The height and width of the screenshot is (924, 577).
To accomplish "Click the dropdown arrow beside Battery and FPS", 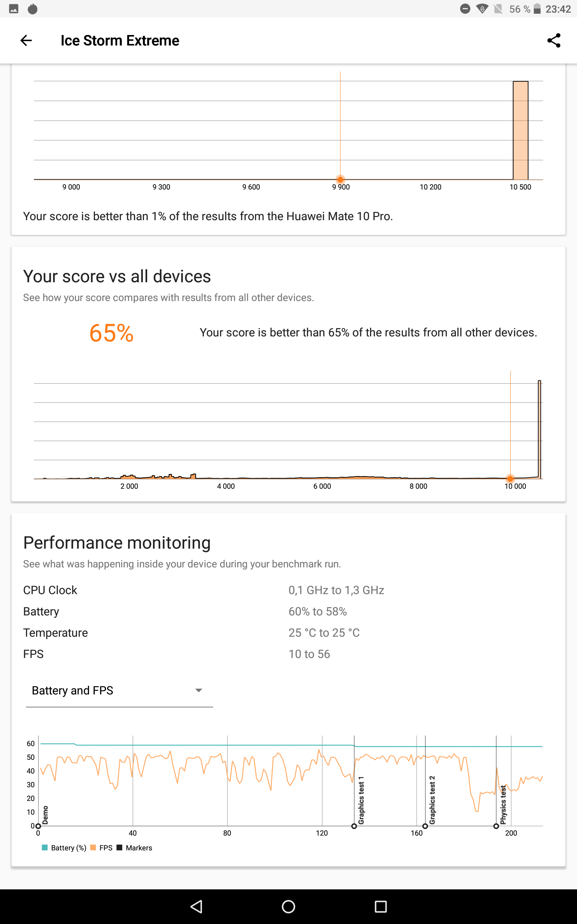I will click(x=198, y=690).
